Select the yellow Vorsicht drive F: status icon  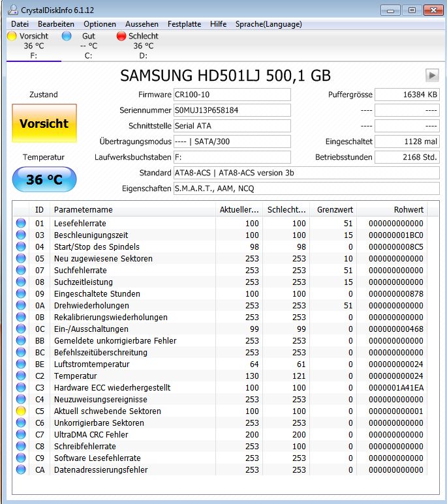coord(12,36)
